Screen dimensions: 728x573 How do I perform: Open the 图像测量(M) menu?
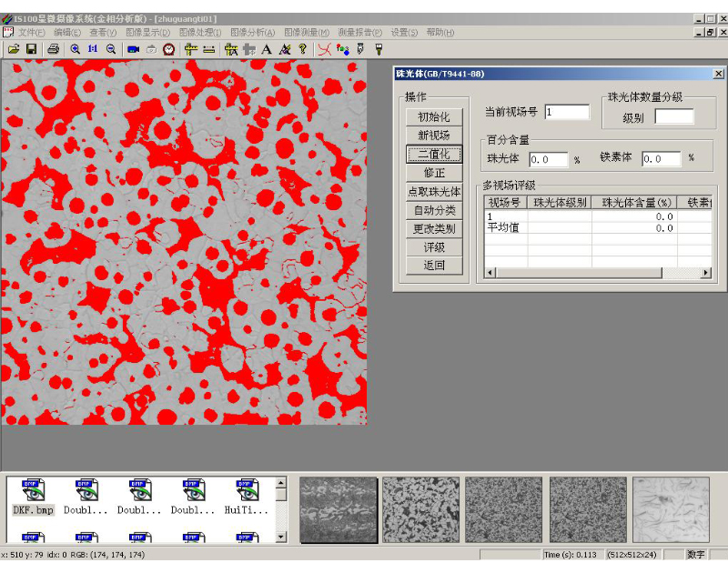coord(307,33)
